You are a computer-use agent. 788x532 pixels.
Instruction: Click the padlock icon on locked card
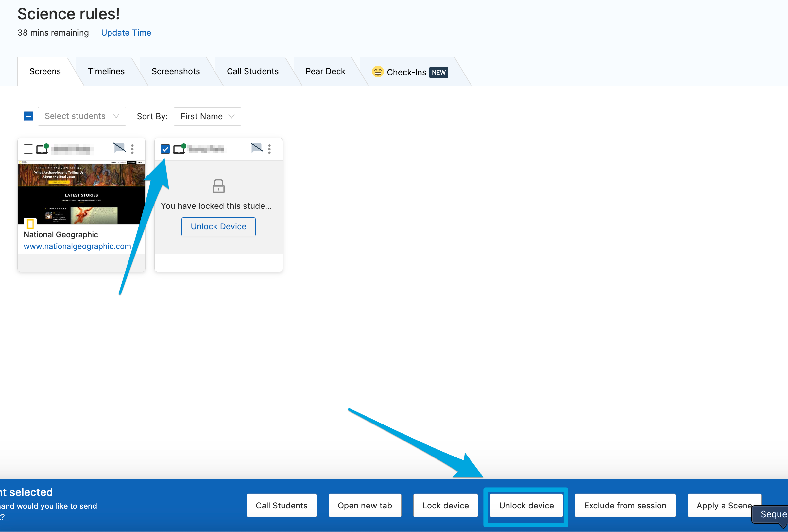pyautogui.click(x=218, y=186)
